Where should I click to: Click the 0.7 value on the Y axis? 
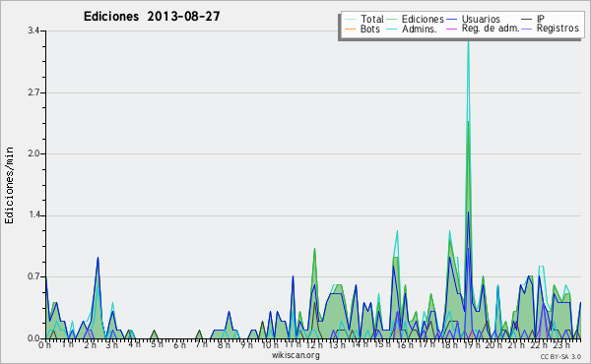click(33, 276)
